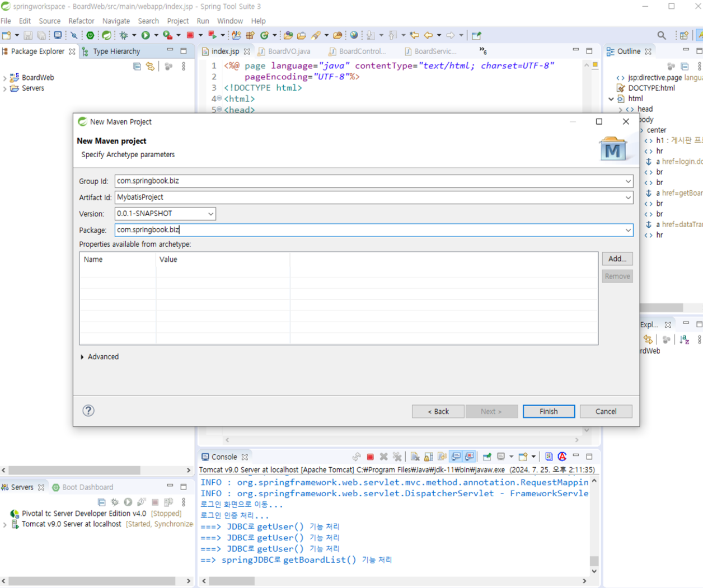703x588 pixels.
Task: Click the Save icon in main toolbar
Action: (x=28, y=35)
